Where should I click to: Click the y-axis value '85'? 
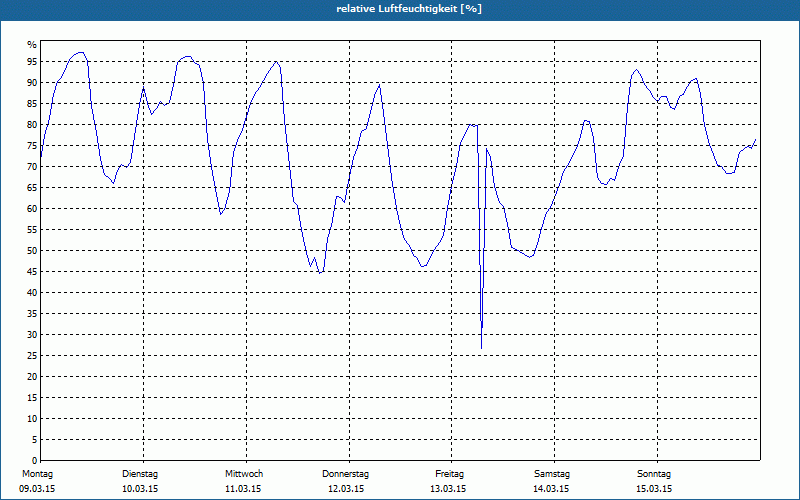[32, 104]
